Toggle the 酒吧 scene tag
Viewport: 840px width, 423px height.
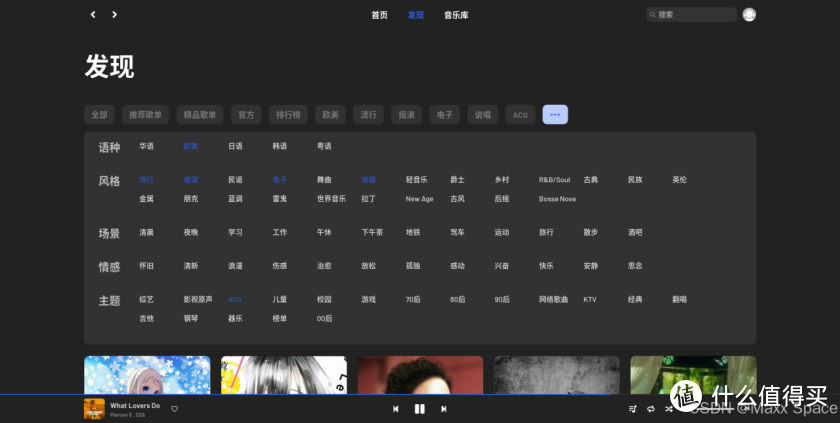[635, 232]
